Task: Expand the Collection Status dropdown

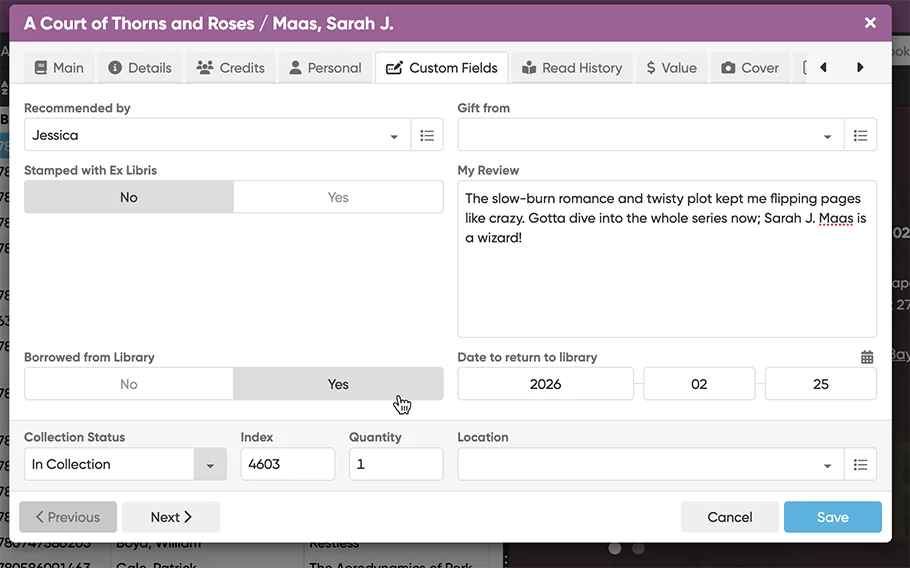Action: 210,465
